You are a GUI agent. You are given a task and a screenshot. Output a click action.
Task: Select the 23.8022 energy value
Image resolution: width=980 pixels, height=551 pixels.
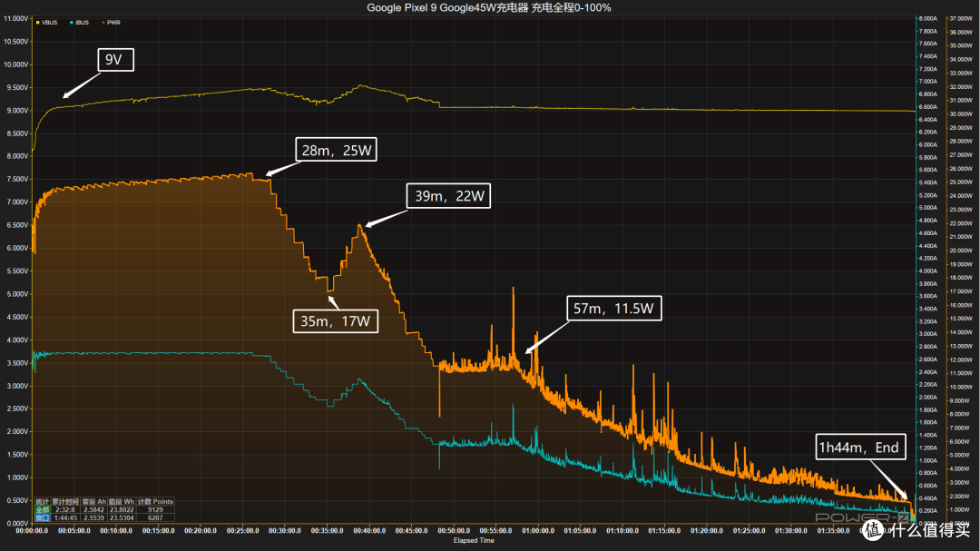pyautogui.click(x=122, y=510)
